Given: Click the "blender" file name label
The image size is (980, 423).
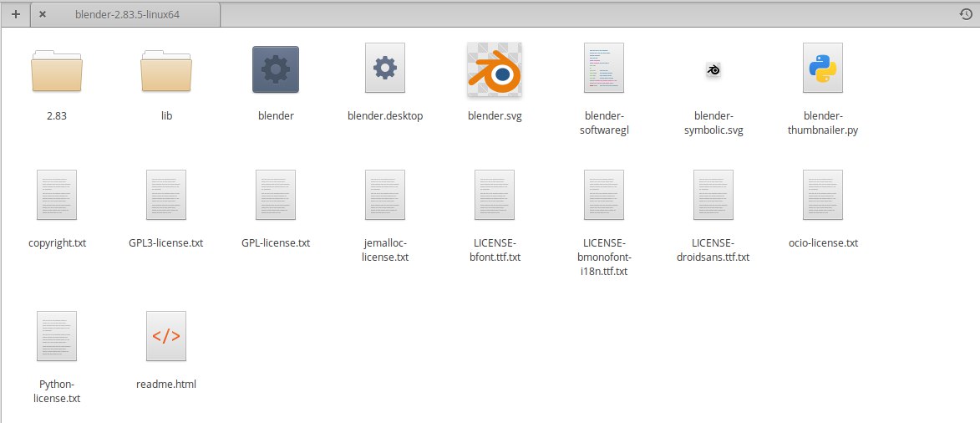Looking at the screenshot, I should (x=276, y=115).
